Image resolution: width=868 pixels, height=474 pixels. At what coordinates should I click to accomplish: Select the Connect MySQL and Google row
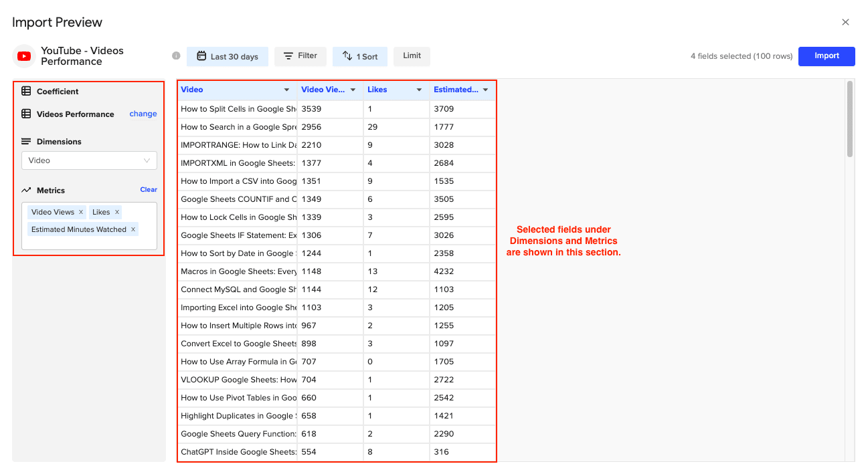[337, 289]
